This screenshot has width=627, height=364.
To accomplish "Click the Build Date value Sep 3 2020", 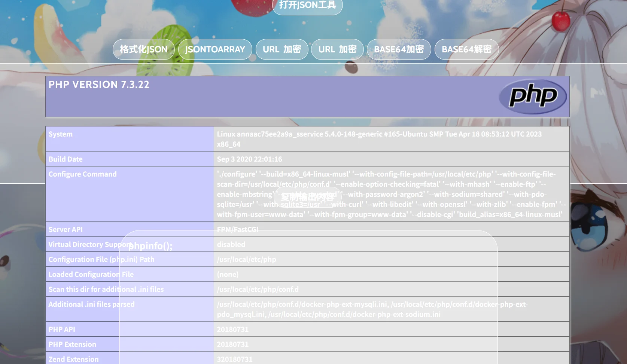I will pos(249,159).
